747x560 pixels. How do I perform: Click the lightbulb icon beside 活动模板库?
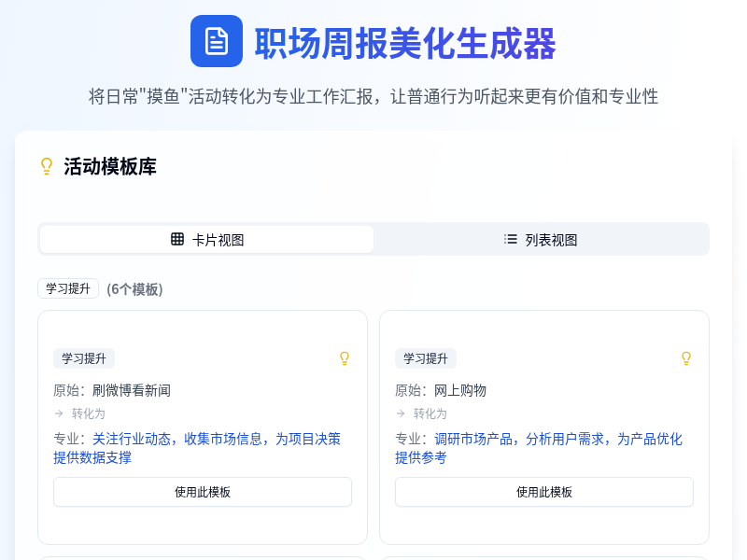[47, 167]
